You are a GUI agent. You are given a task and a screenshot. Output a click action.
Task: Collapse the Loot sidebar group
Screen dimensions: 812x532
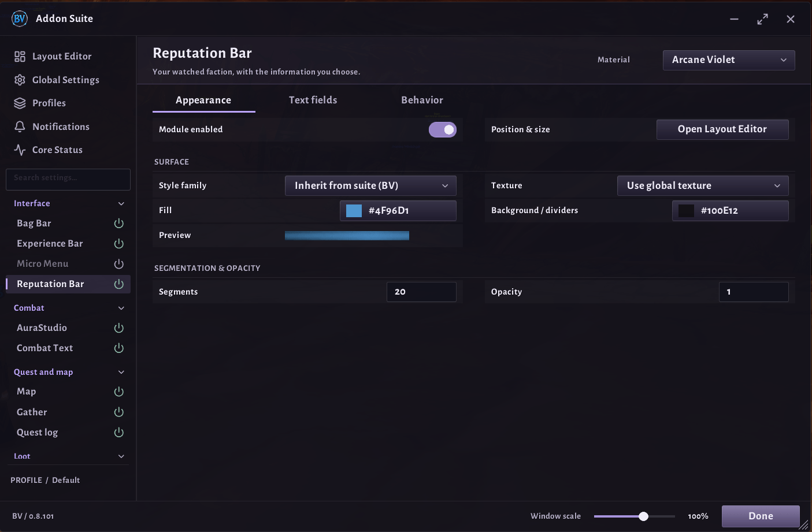121,456
